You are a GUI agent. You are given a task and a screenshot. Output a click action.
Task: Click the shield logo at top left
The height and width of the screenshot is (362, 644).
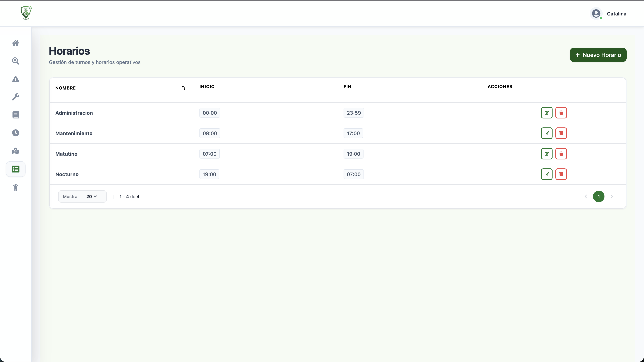(x=26, y=13)
